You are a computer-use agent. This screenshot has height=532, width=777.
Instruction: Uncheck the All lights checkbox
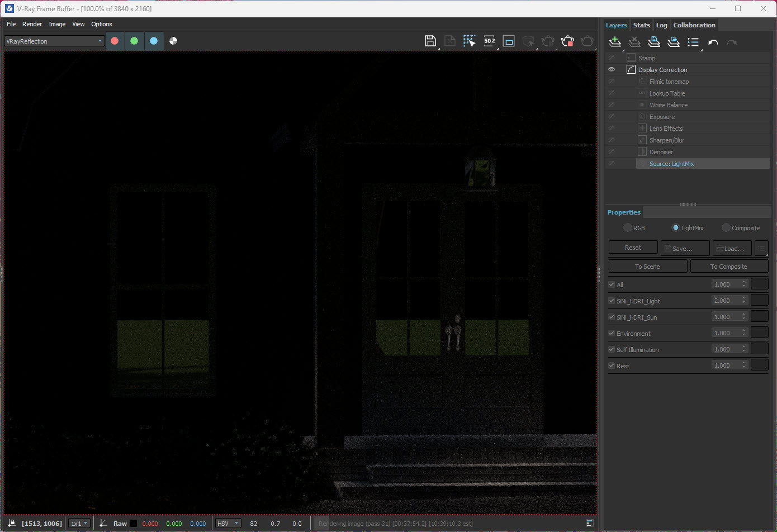click(x=612, y=284)
